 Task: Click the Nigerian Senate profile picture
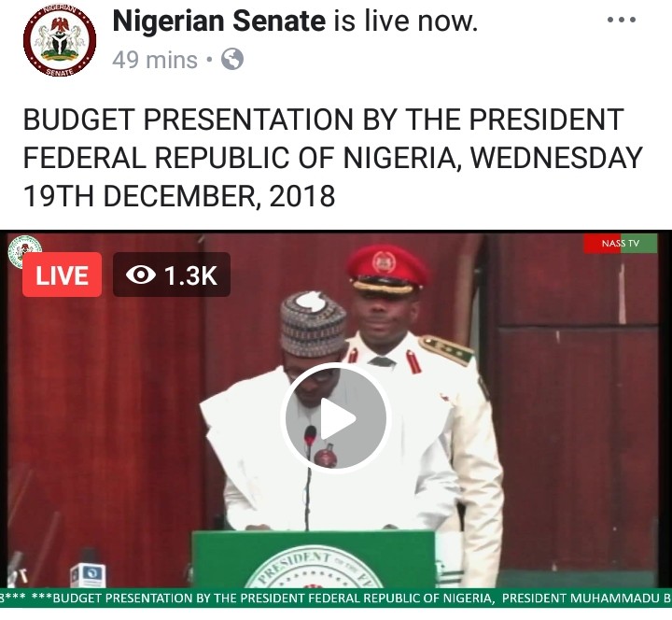coord(60,41)
